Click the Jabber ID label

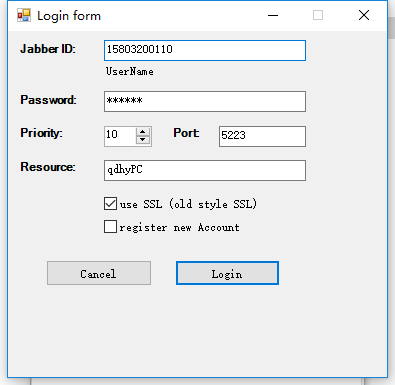[x=48, y=49]
